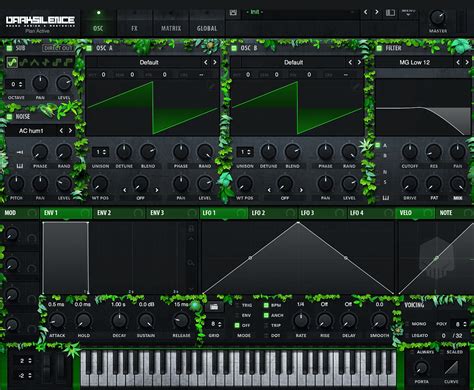Open the preset browser panel icon
The width and height of the screenshot is (474, 390).
pyautogui.click(x=390, y=13)
